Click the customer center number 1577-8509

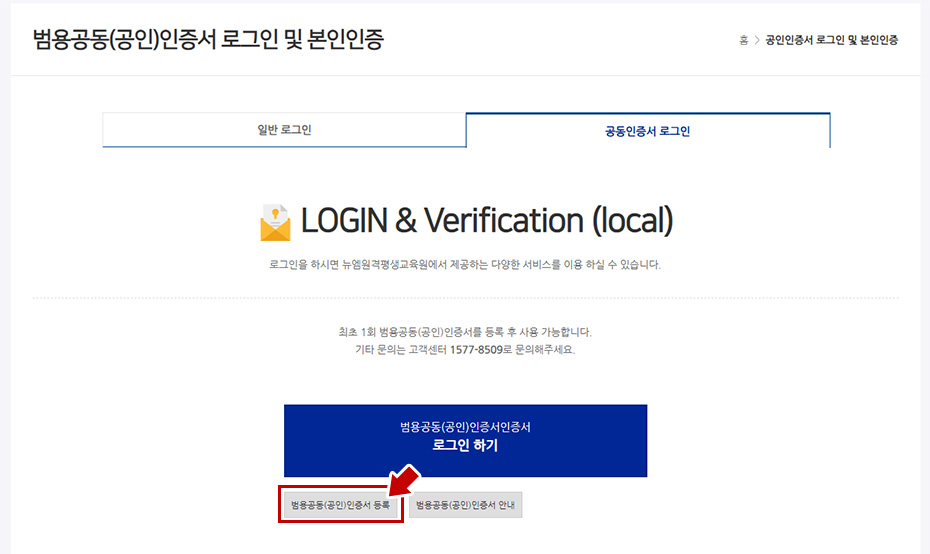[476, 351]
